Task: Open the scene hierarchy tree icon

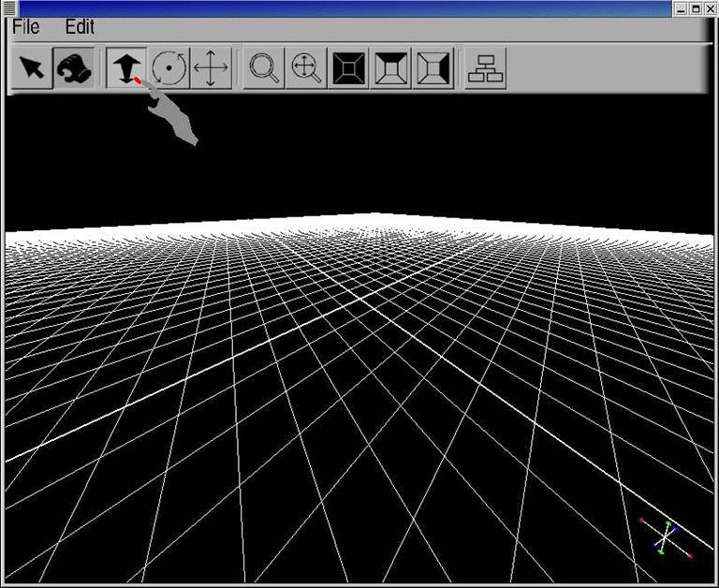Action: (486, 67)
